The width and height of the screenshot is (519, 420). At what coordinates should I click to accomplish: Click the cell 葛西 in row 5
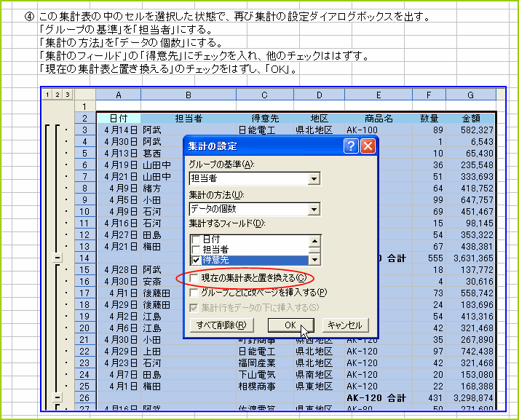pos(162,154)
